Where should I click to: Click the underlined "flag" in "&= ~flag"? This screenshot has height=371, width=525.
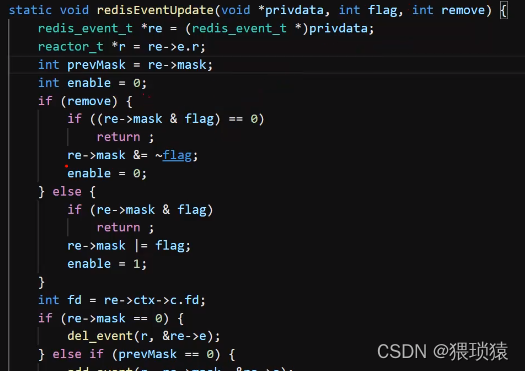[x=177, y=155]
